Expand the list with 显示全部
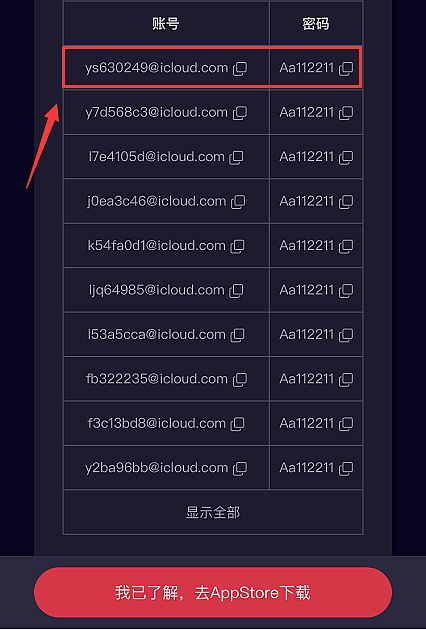The height and width of the screenshot is (630, 426). point(213,512)
